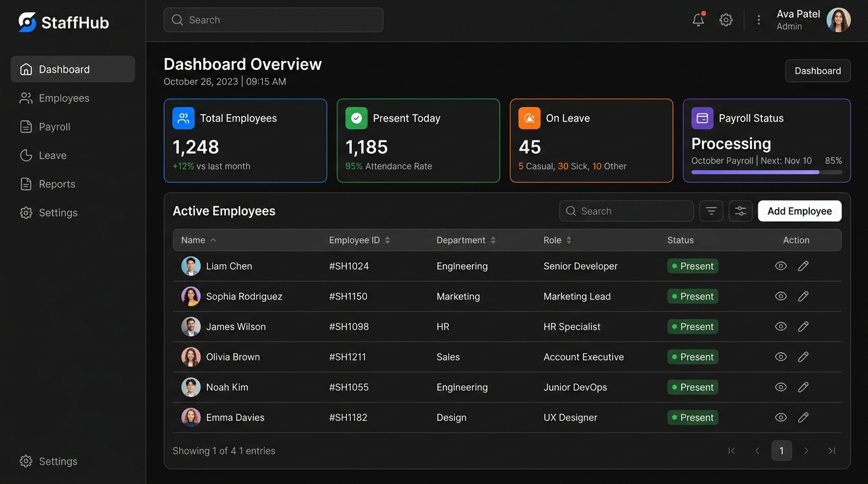Click the Total Employees card icon
This screenshot has width=868, height=484.
184,118
